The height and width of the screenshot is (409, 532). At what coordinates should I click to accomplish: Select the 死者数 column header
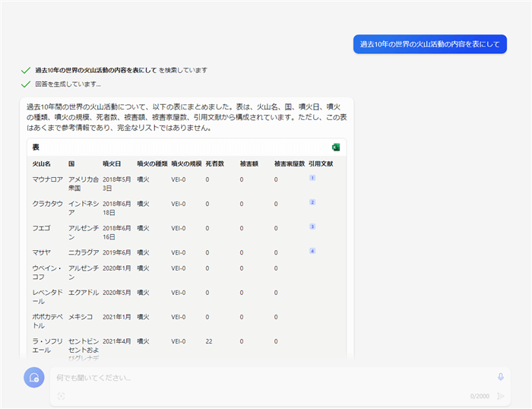point(215,163)
